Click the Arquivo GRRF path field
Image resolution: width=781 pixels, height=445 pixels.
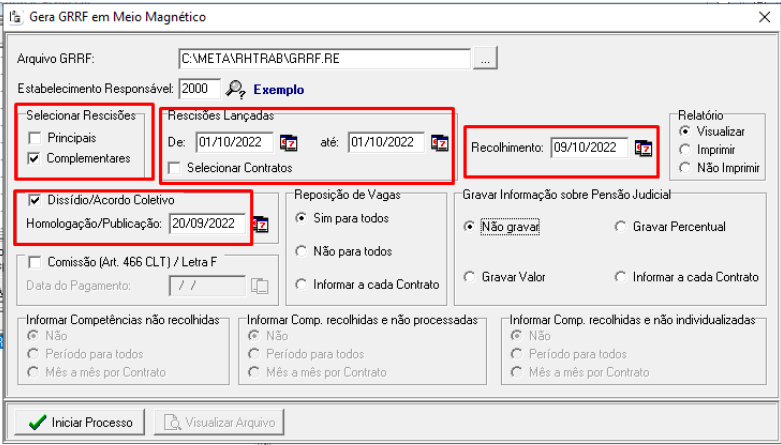[x=324, y=59]
